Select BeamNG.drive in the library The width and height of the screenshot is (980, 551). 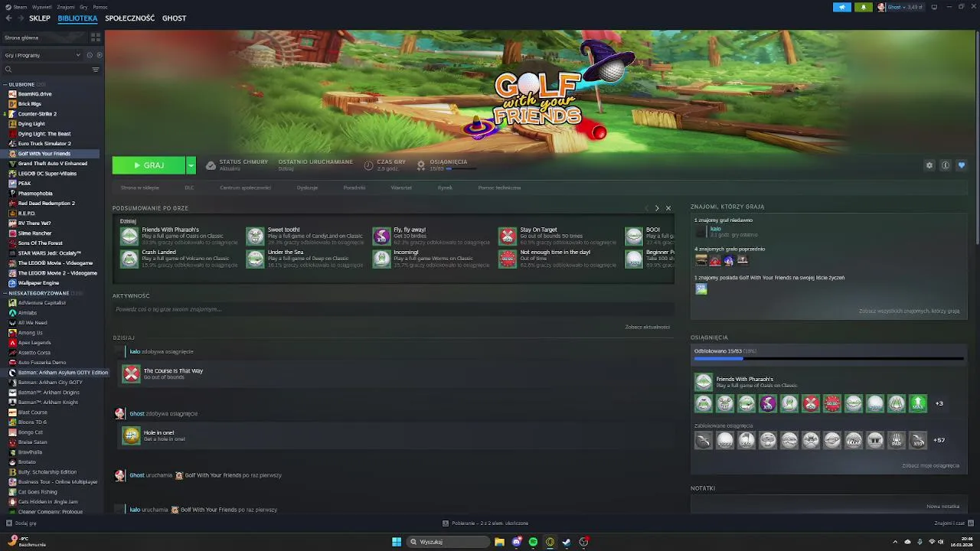pyautogui.click(x=34, y=94)
